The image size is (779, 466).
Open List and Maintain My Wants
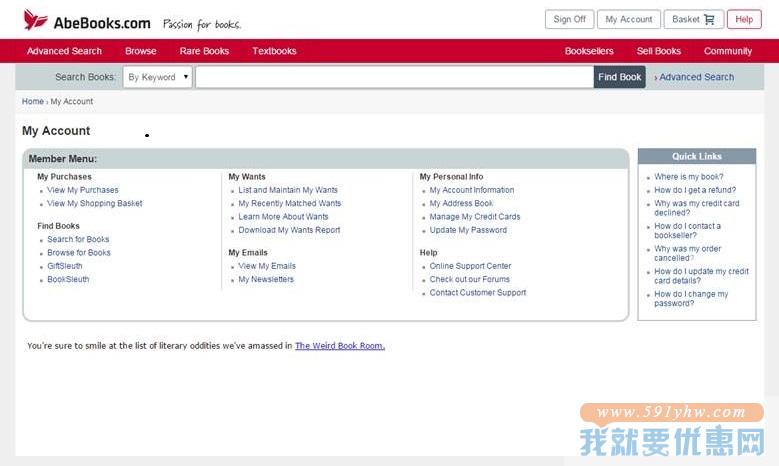[x=288, y=190]
